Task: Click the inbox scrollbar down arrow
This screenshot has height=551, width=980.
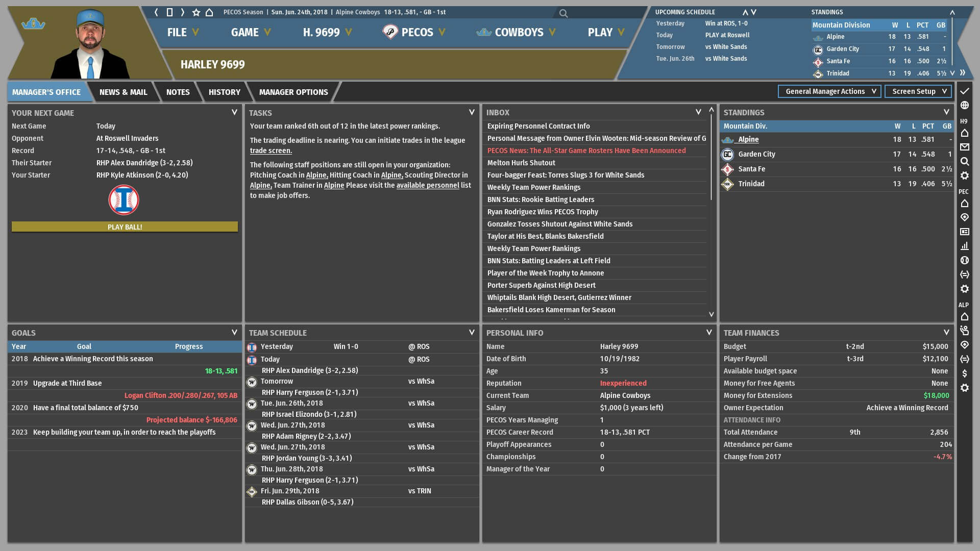Action: coord(712,314)
